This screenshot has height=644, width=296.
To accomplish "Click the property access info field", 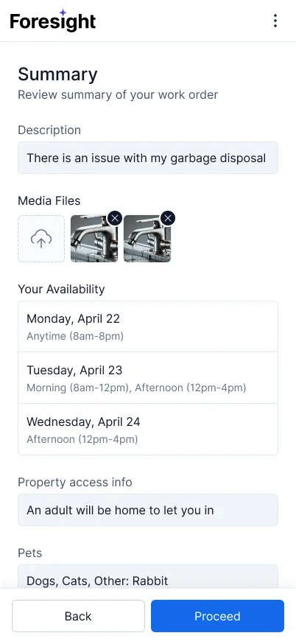I will [x=148, y=510].
